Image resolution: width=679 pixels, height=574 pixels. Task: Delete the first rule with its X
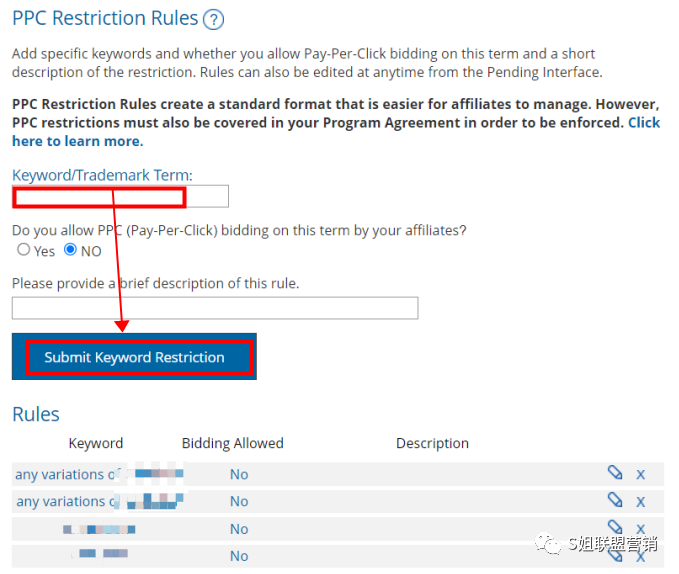(641, 474)
